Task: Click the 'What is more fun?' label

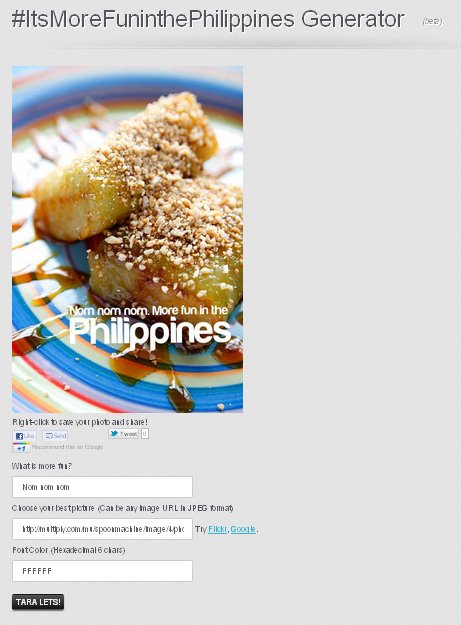Action: 42,466
